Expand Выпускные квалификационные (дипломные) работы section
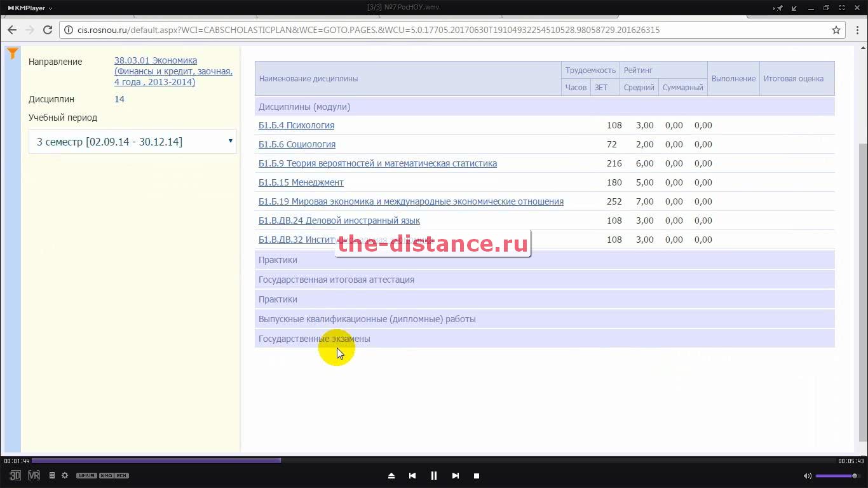 (x=545, y=319)
